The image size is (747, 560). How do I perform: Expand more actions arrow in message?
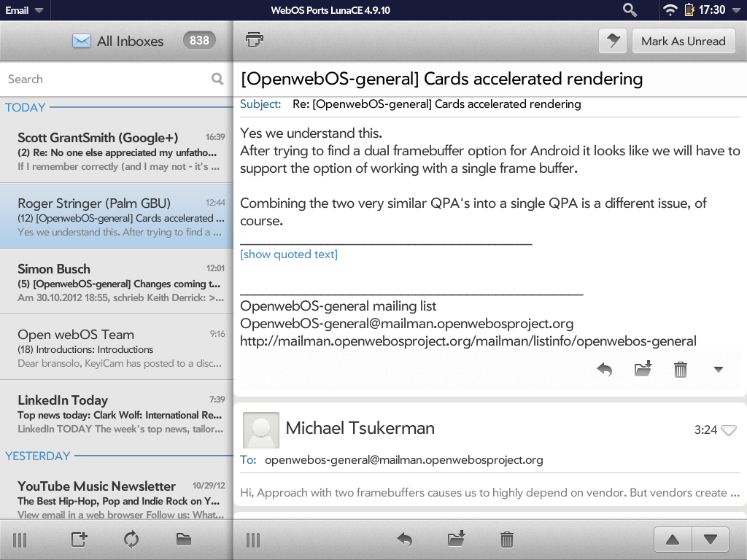pyautogui.click(x=719, y=370)
